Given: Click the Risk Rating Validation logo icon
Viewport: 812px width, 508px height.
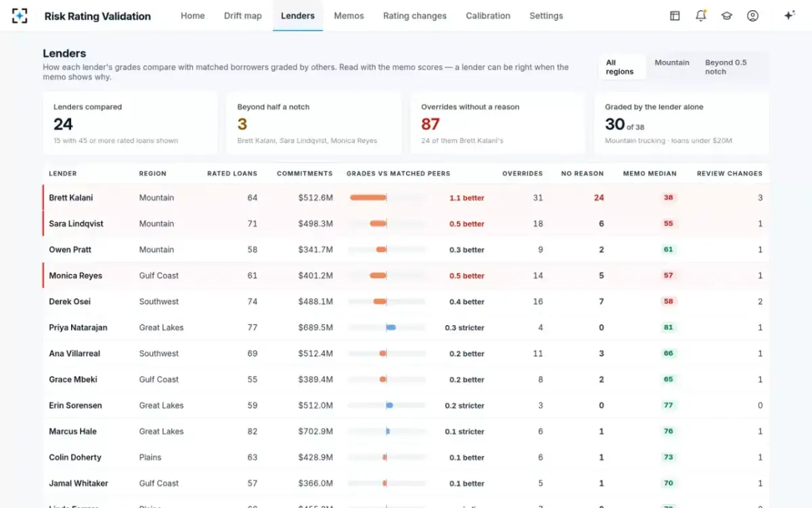Looking at the screenshot, I should pyautogui.click(x=20, y=16).
